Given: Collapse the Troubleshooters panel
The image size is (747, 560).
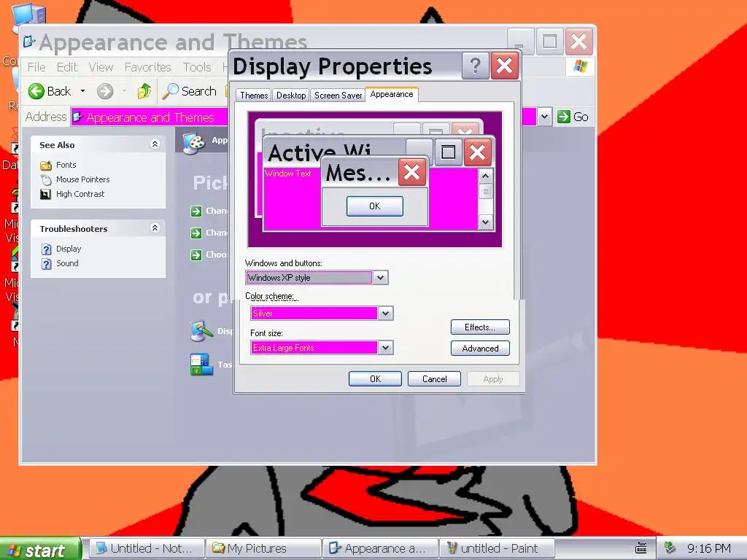Looking at the screenshot, I should (155, 227).
